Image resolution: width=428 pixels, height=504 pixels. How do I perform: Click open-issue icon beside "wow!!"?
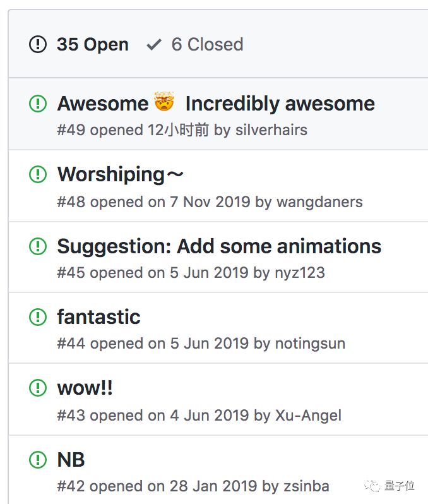tap(38, 388)
